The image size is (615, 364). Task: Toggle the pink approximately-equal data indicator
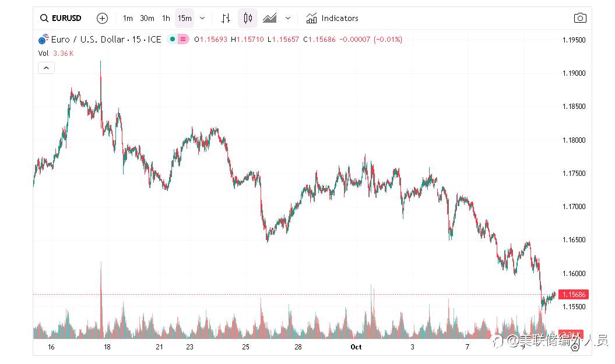(183, 40)
